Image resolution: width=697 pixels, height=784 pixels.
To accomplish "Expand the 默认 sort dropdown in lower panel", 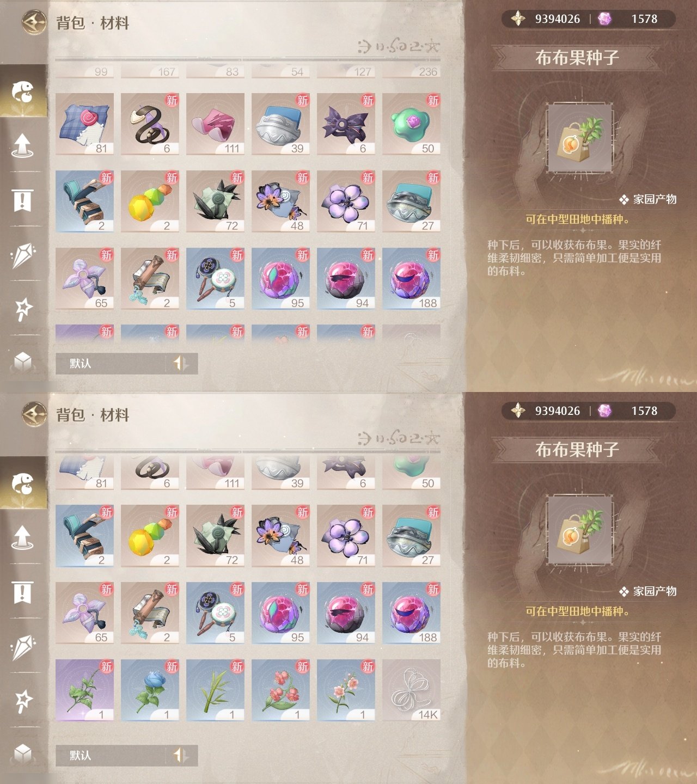I will pyautogui.click(x=111, y=756).
